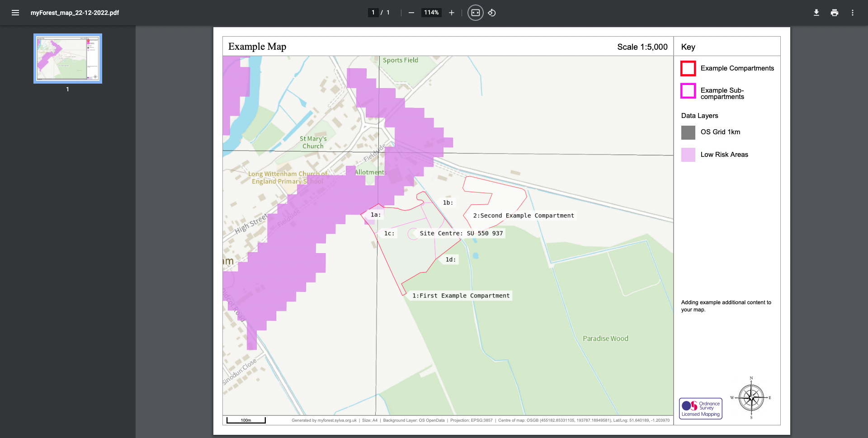Click the 'Site Centre: SU 550 937' label
Screen dimensions: 868x438
461,233
